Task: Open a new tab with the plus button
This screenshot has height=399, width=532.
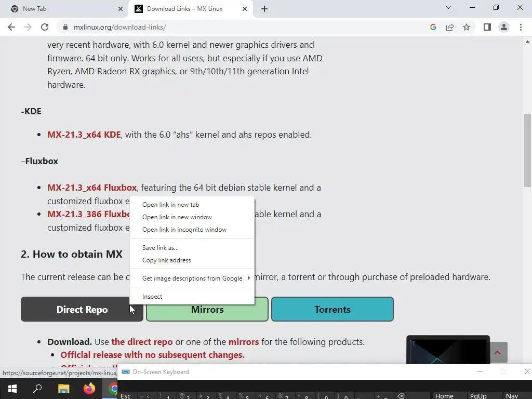Action: click(x=264, y=9)
